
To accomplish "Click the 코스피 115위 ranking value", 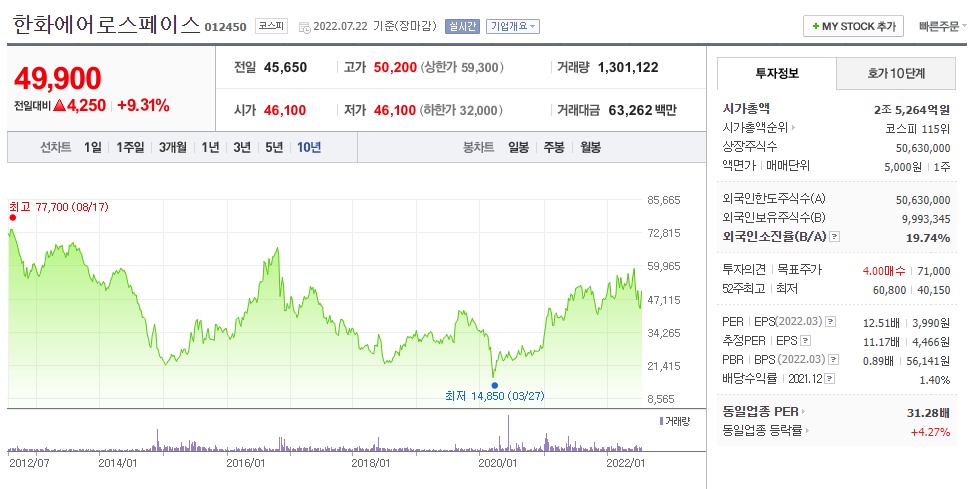I will (x=917, y=129).
